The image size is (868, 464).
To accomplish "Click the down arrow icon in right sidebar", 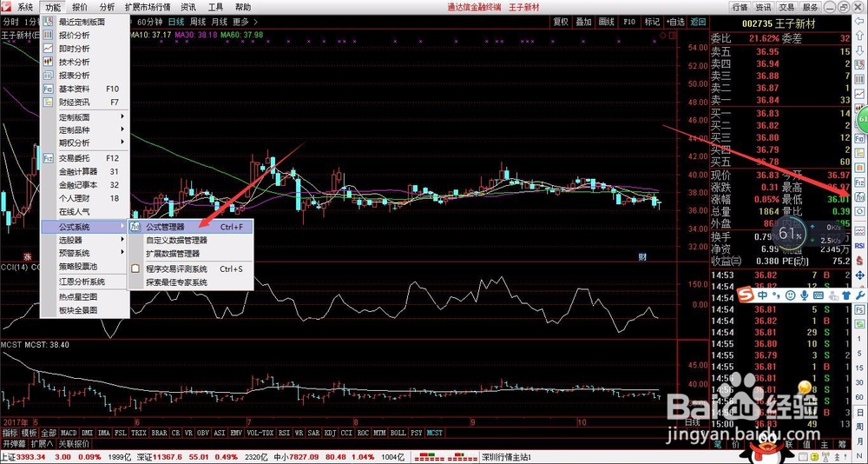I will click(x=859, y=51).
